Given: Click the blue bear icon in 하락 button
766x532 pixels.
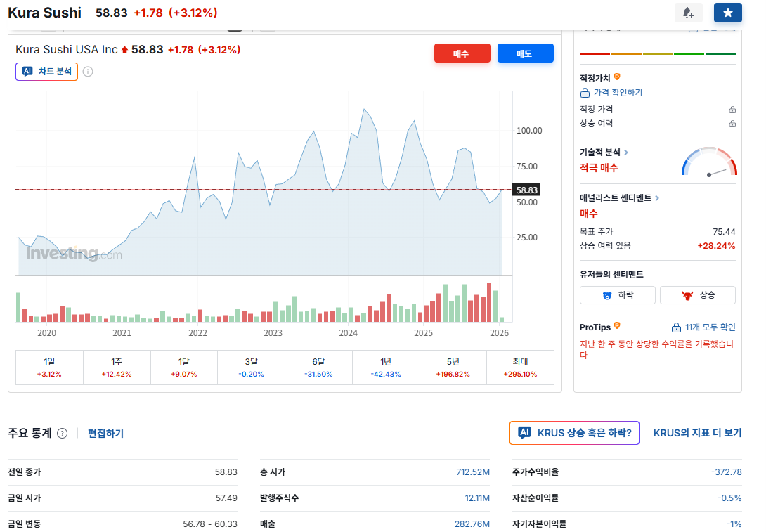Looking at the screenshot, I should point(607,296).
